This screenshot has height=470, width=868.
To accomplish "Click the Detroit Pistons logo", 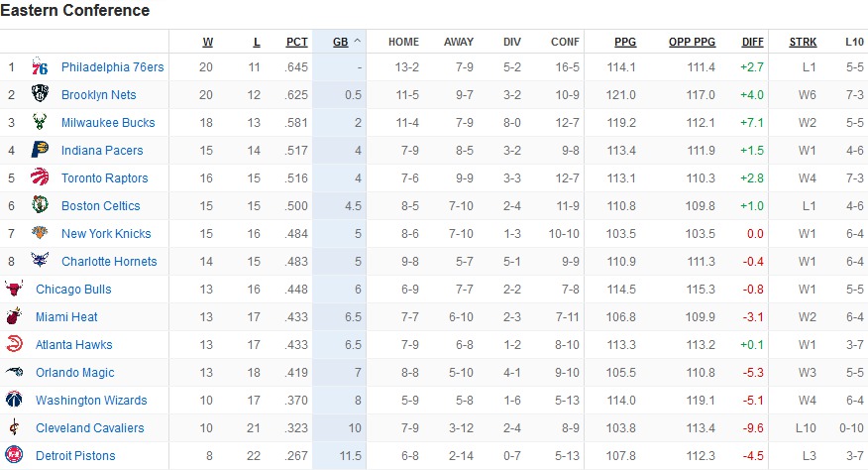I will [x=14, y=455].
